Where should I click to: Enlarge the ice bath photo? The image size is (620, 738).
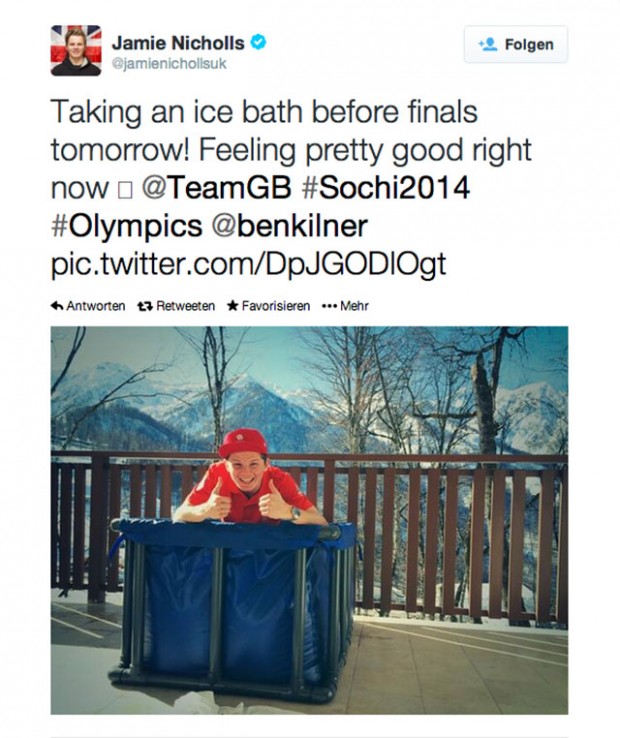(309, 520)
